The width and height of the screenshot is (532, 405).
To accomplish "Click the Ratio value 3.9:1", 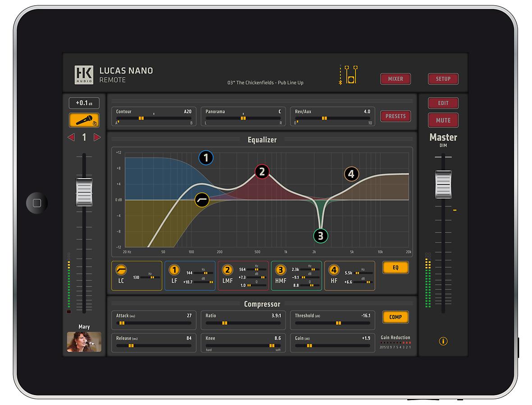I will pyautogui.click(x=276, y=315).
